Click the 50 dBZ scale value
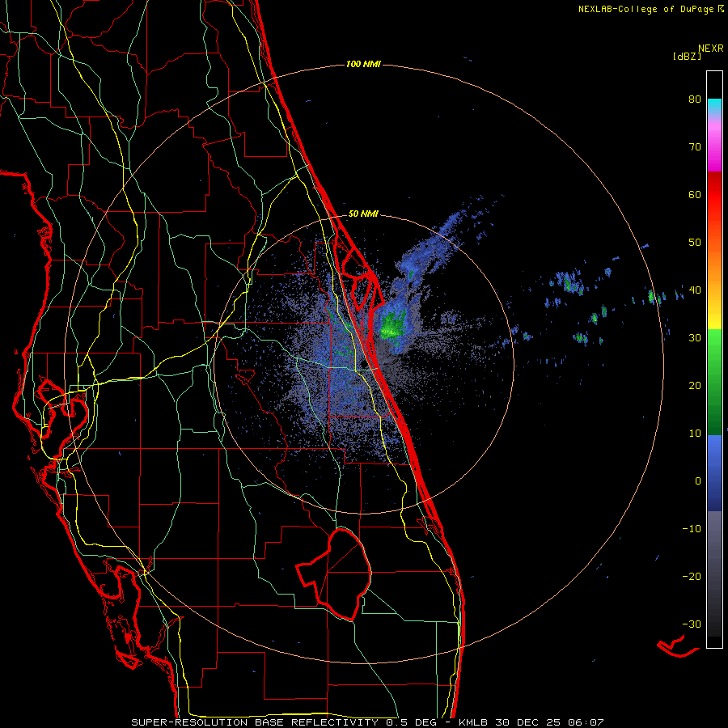The height and width of the screenshot is (728, 728). click(x=695, y=243)
